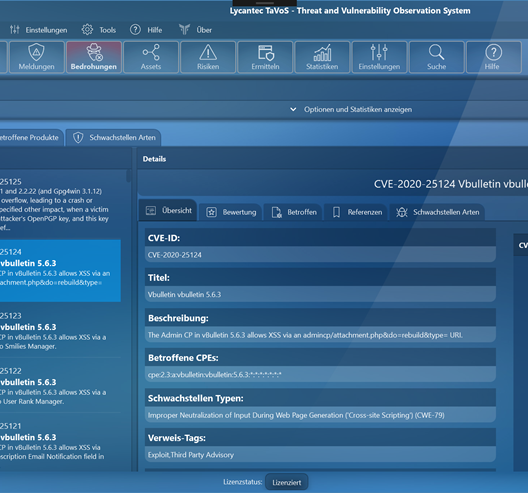528x493 pixels.
Task: Click the bookmark icon on Referenzen tab
Action: coord(336,212)
